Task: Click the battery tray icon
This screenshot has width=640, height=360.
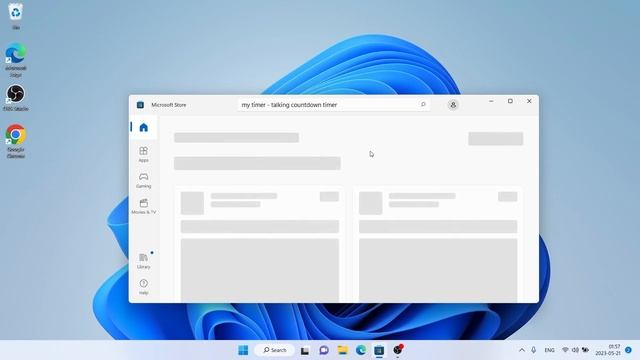Action: click(x=585, y=350)
